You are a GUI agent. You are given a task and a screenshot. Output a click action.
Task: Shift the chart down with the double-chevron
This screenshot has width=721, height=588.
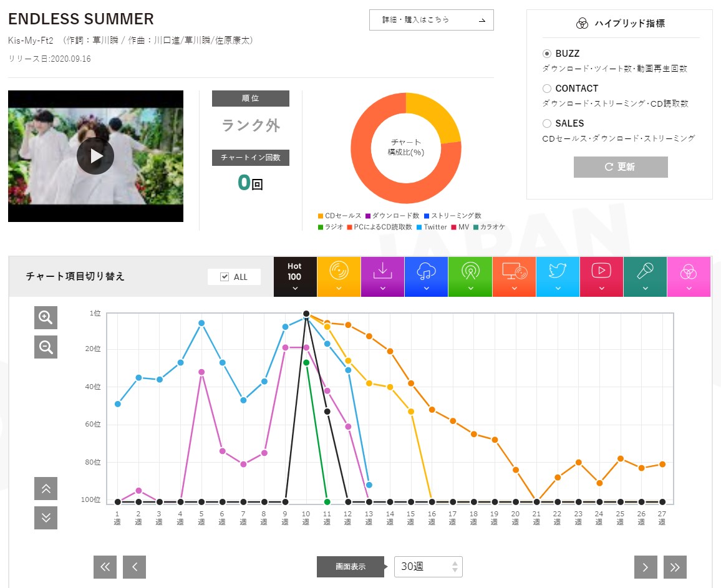pos(46,518)
